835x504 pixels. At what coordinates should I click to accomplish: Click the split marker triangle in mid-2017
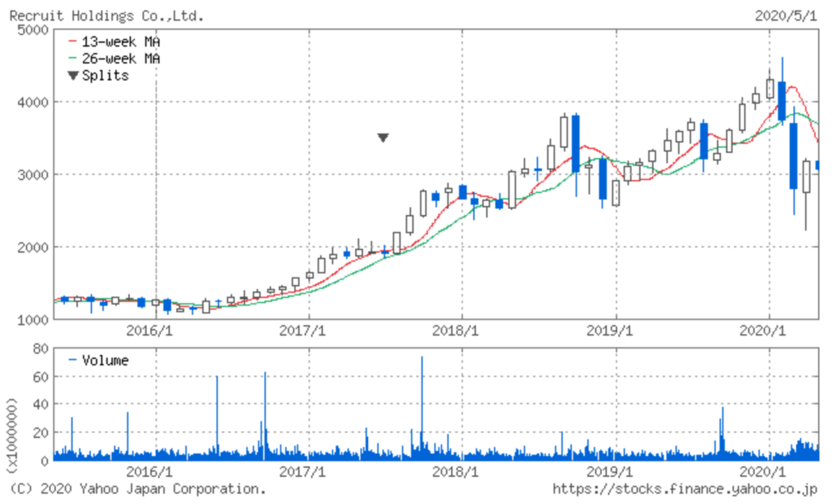point(383,138)
